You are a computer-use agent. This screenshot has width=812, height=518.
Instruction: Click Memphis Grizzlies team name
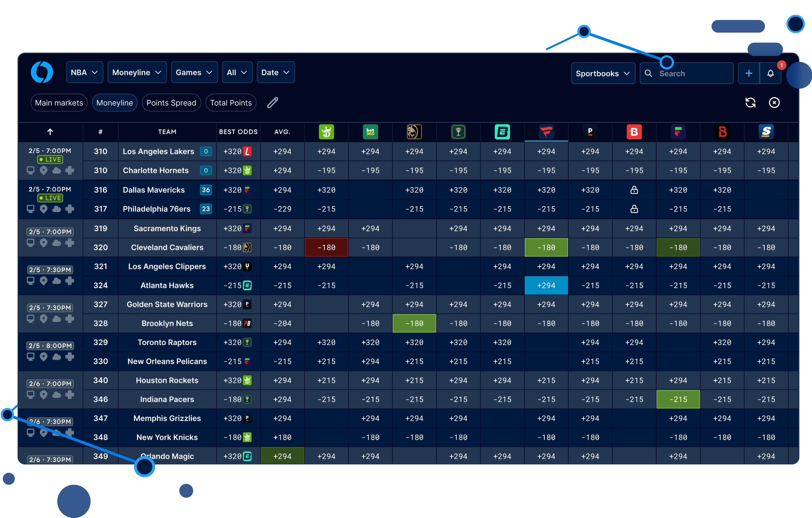pyautogui.click(x=167, y=418)
